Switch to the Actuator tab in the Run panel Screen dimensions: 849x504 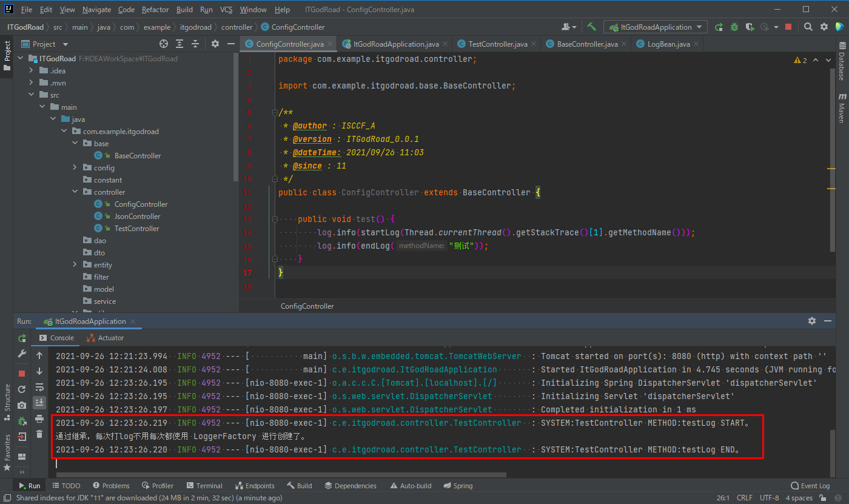pyautogui.click(x=106, y=338)
